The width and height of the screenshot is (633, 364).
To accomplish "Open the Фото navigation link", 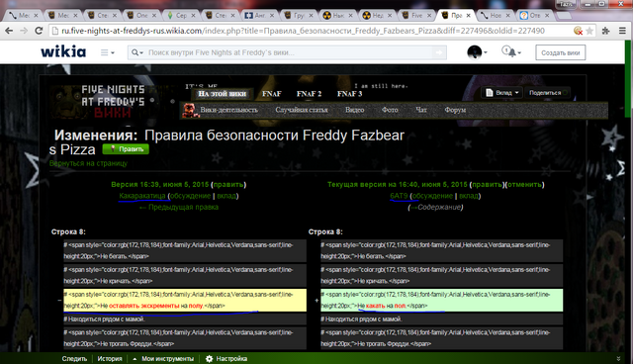I will pyautogui.click(x=390, y=110).
